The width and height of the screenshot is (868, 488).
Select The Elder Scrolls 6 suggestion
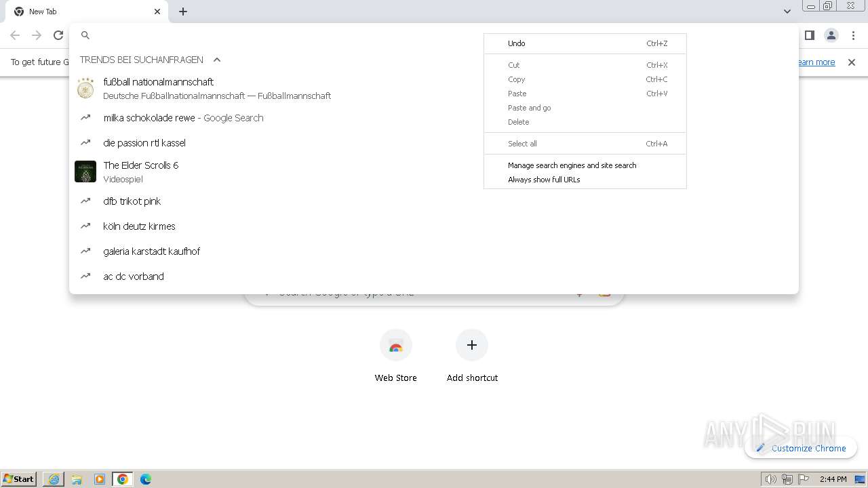click(434, 171)
